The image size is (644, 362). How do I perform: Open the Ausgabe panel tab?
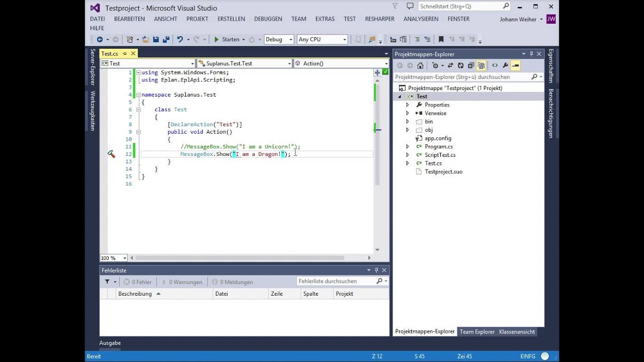[x=110, y=343]
